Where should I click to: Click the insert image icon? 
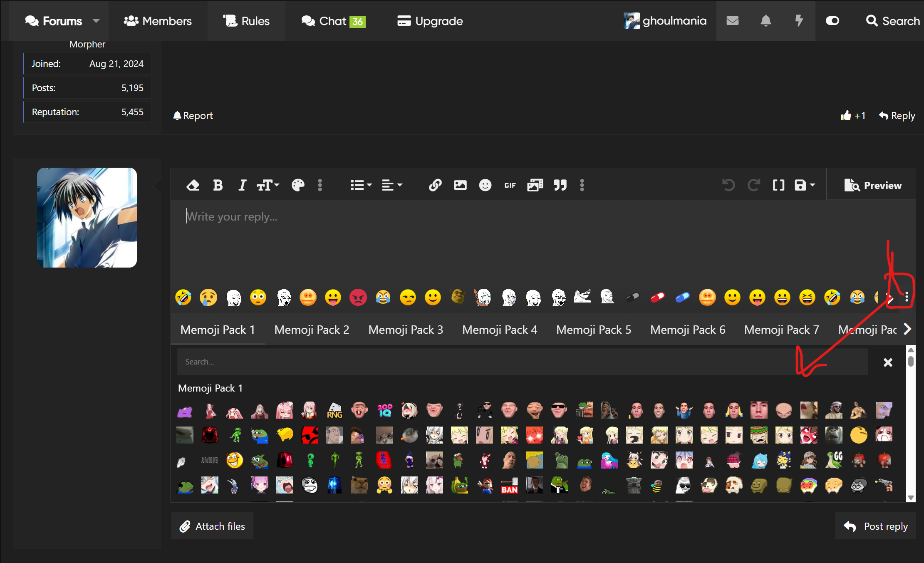460,185
